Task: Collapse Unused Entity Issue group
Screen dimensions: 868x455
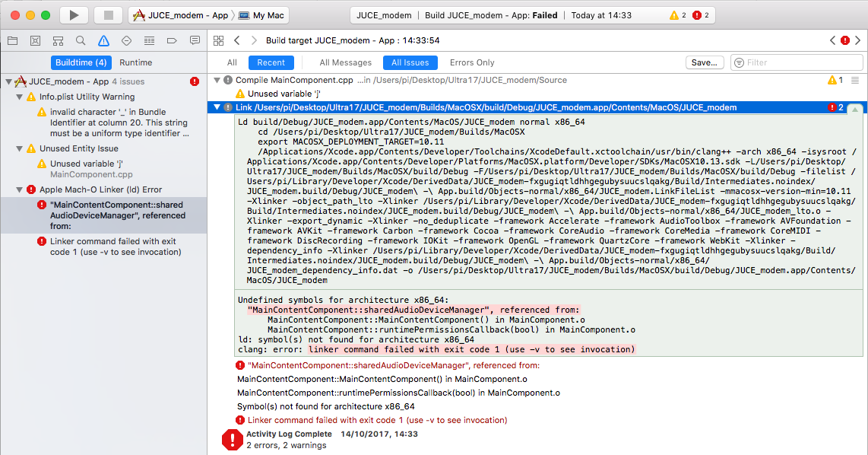Action: (x=19, y=148)
